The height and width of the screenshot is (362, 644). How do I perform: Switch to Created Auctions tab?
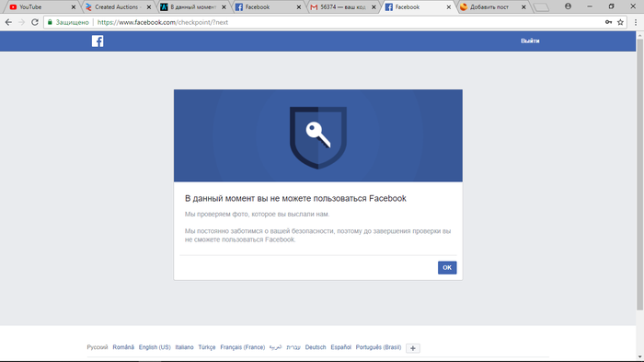tap(118, 7)
